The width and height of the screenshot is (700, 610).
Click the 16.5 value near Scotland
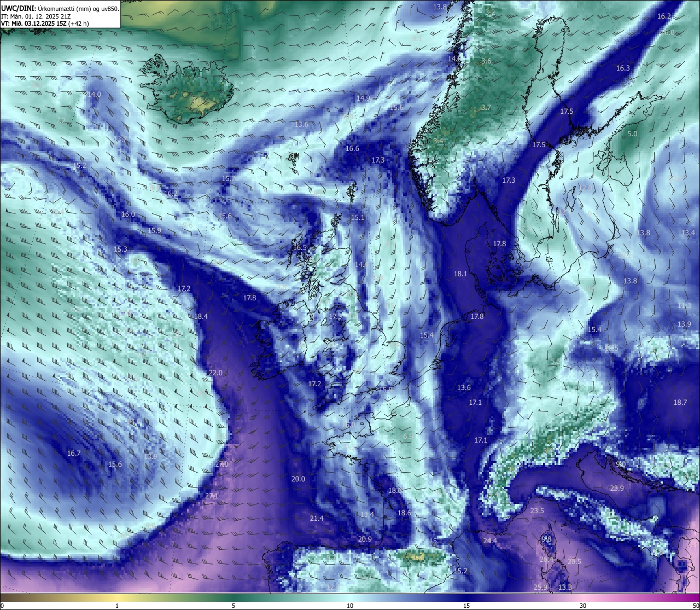(300, 248)
